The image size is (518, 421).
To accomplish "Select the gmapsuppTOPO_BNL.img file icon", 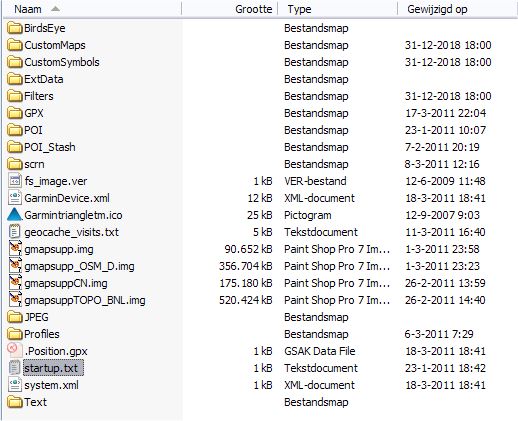I will point(15,300).
